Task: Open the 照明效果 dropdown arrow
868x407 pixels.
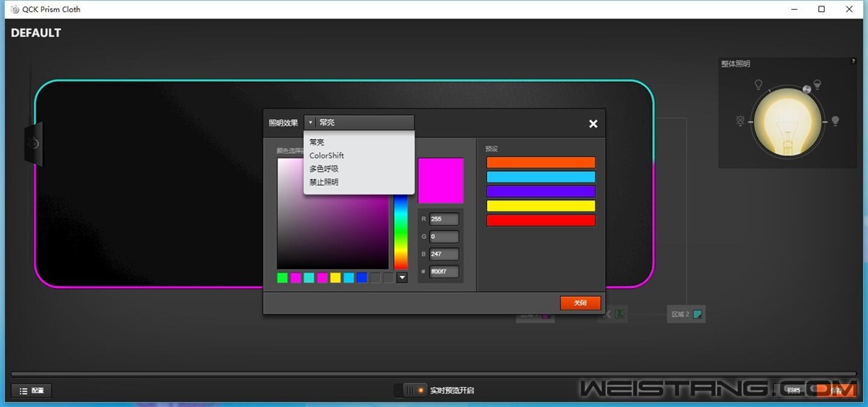Action: click(310, 122)
